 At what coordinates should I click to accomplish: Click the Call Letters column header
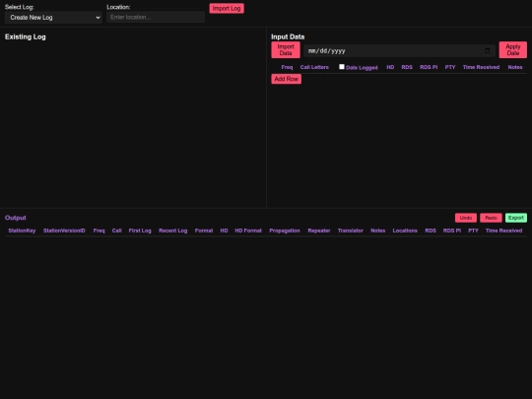coord(314,67)
